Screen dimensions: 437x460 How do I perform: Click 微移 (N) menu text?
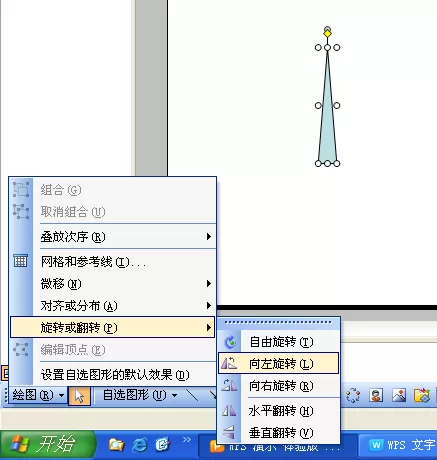pos(61,284)
